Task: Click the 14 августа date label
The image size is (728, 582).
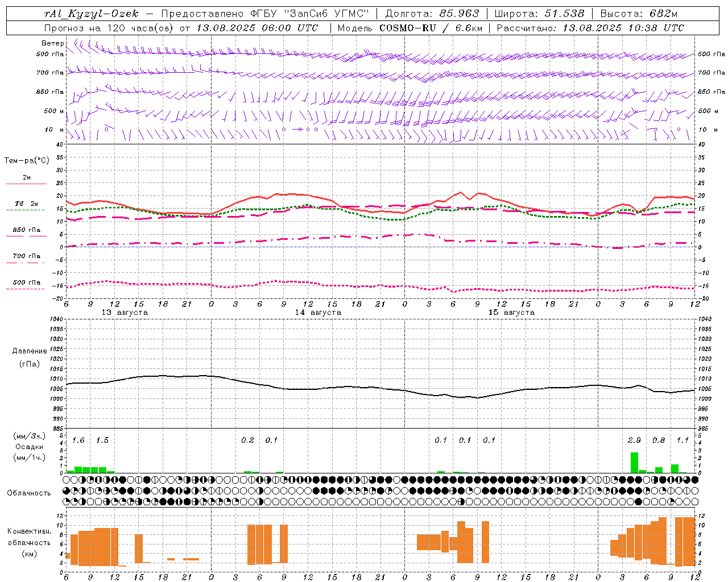Action: coord(318,313)
